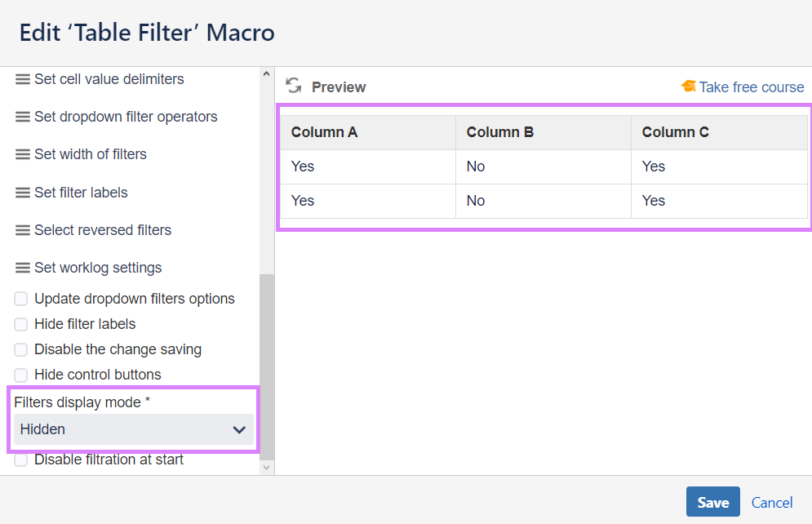Check Disable the change saving option
Viewport: 812px width, 524px height.
tap(21, 349)
